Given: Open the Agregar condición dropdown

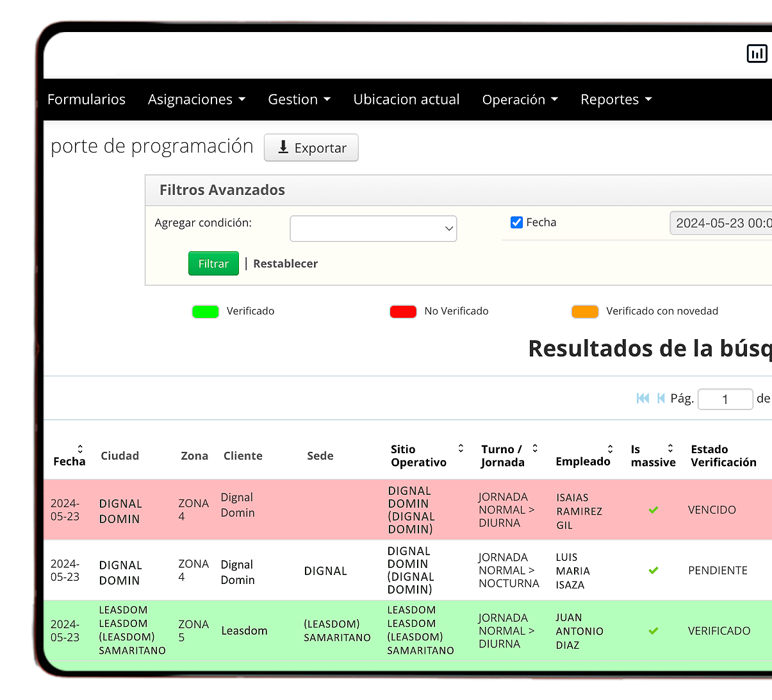Looking at the screenshot, I should pos(373,229).
